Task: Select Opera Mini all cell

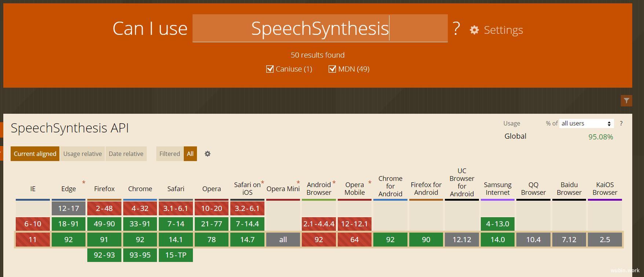Action: point(283,240)
